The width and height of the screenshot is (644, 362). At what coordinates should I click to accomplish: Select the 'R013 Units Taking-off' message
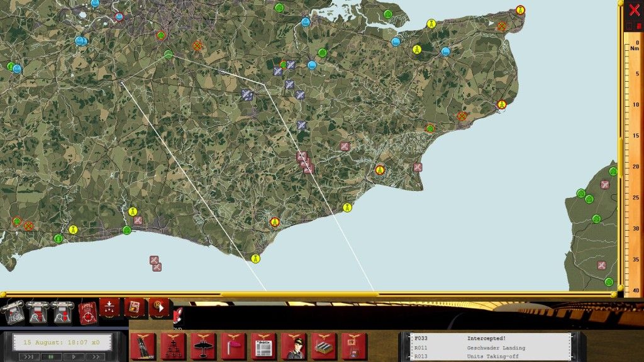click(491, 356)
